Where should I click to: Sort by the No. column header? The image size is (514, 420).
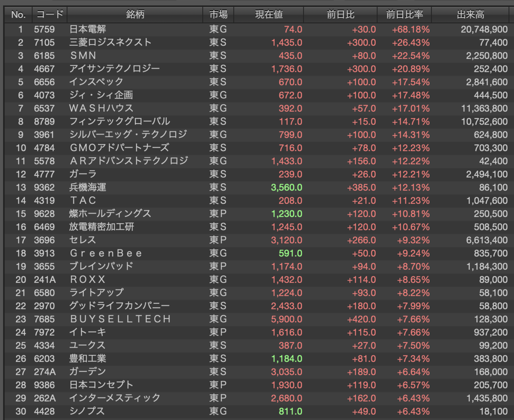18,15
